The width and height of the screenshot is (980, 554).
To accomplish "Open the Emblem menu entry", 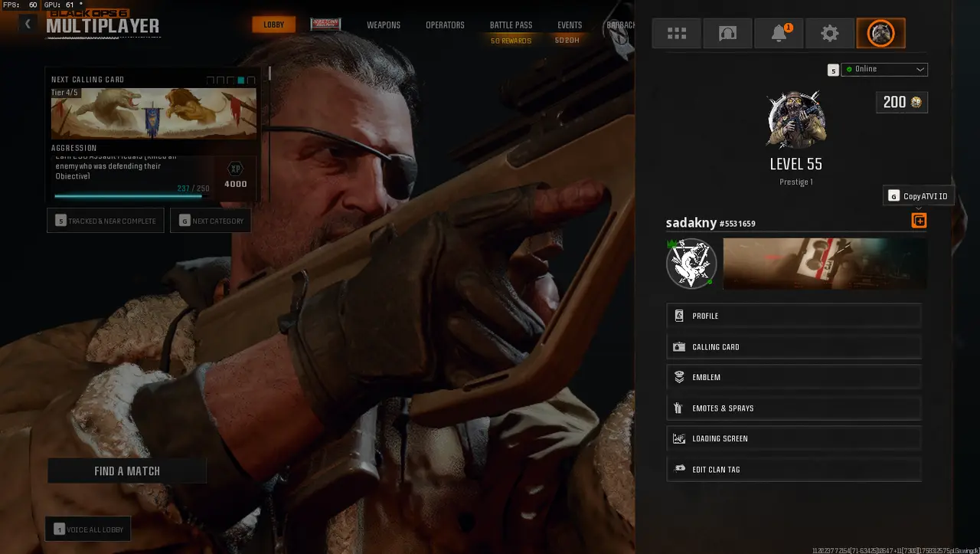I will [x=794, y=377].
